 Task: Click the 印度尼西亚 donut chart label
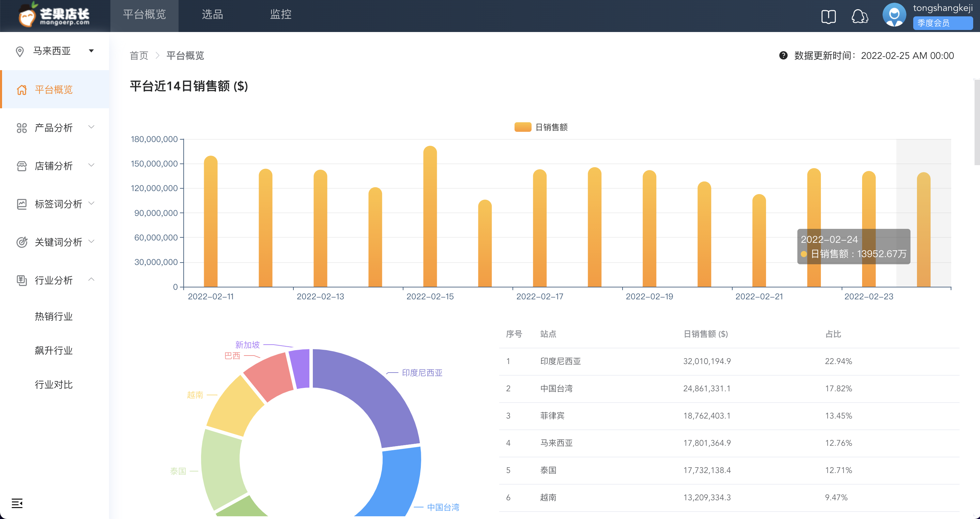(422, 373)
